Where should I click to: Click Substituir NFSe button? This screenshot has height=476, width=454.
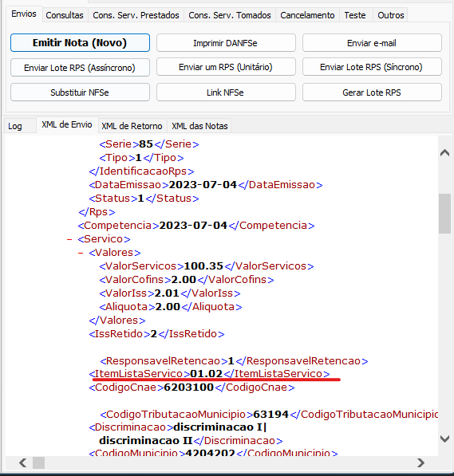[80, 92]
